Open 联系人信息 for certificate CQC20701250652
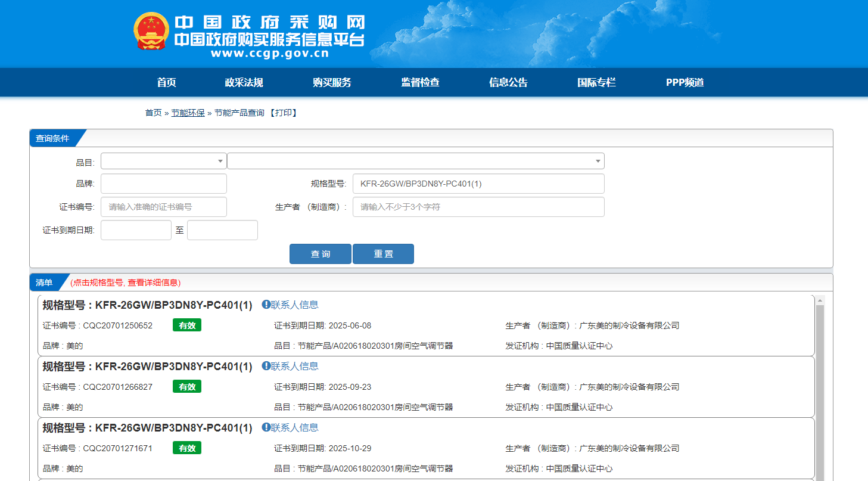The width and height of the screenshot is (868, 481). (295, 305)
